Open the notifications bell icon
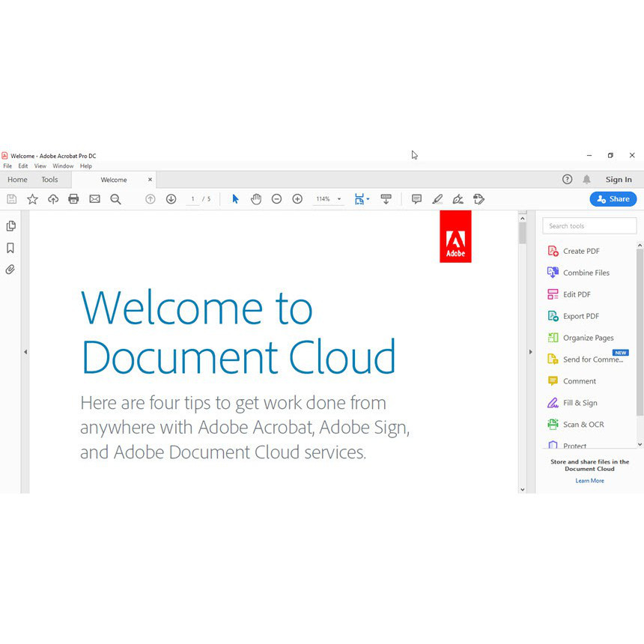The image size is (644, 644). pyautogui.click(x=586, y=180)
